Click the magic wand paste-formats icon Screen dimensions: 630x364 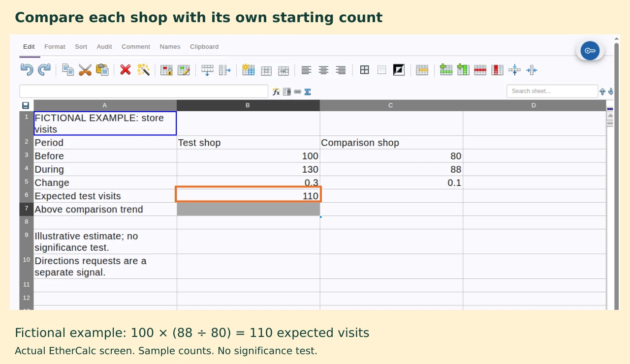[x=143, y=70]
